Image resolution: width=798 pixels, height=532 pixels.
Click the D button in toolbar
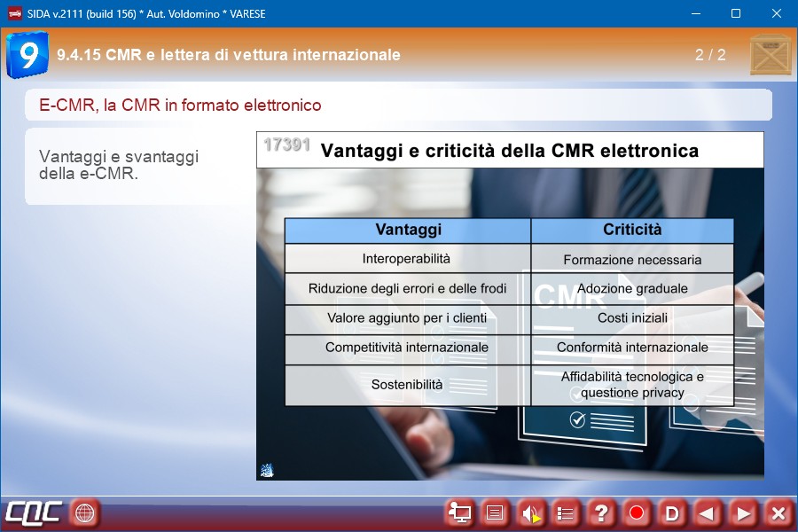[672, 512]
